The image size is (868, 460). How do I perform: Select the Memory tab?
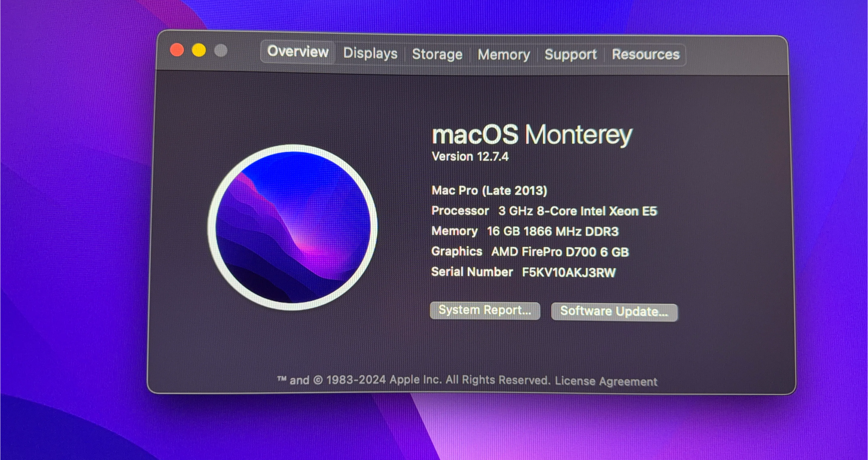point(504,54)
